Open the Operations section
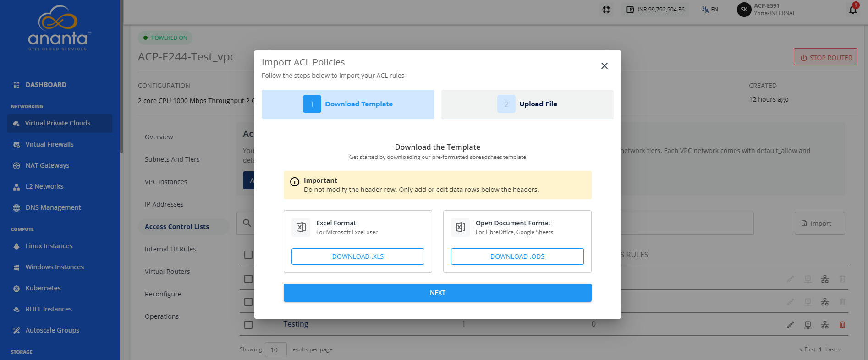The image size is (868, 360). pyautogui.click(x=162, y=316)
